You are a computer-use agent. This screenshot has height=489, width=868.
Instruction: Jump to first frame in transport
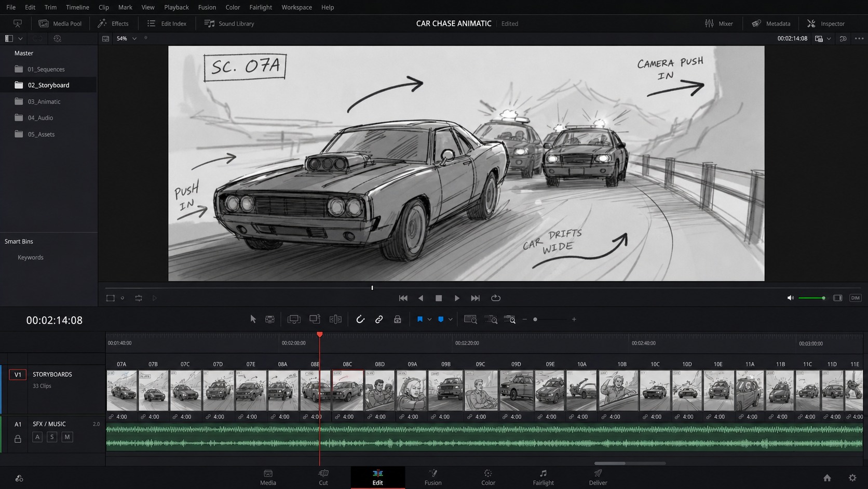pos(403,298)
